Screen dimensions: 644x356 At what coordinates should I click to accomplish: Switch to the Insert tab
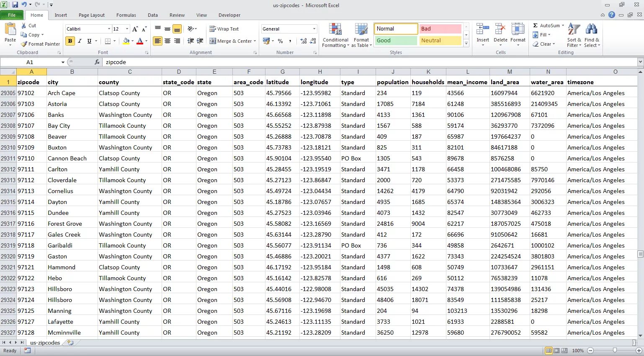pos(61,15)
